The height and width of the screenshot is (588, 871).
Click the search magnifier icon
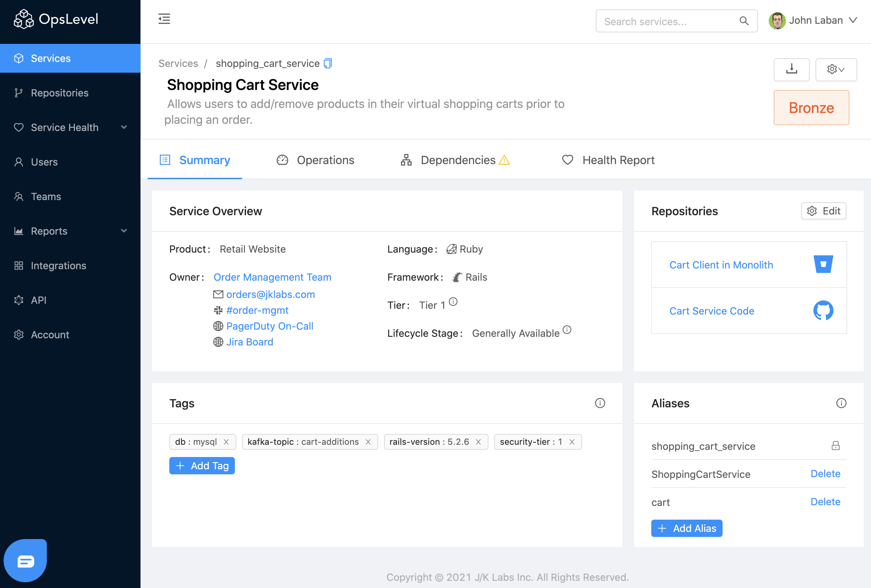click(743, 21)
